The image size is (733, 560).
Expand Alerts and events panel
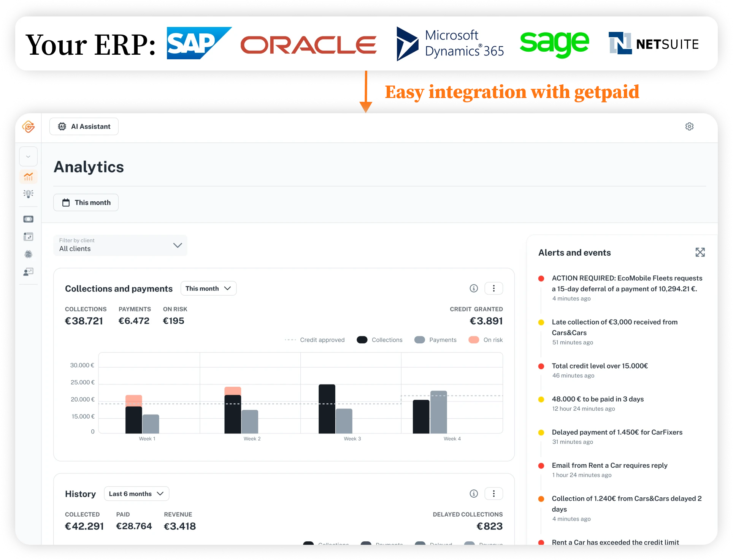pos(700,252)
